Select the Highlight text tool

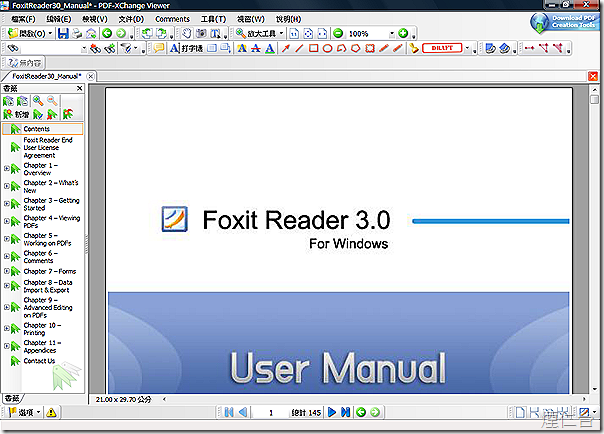pyautogui.click(x=242, y=48)
